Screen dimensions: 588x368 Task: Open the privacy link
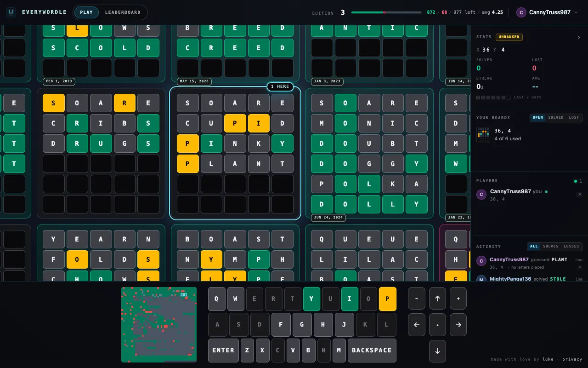tap(572, 359)
